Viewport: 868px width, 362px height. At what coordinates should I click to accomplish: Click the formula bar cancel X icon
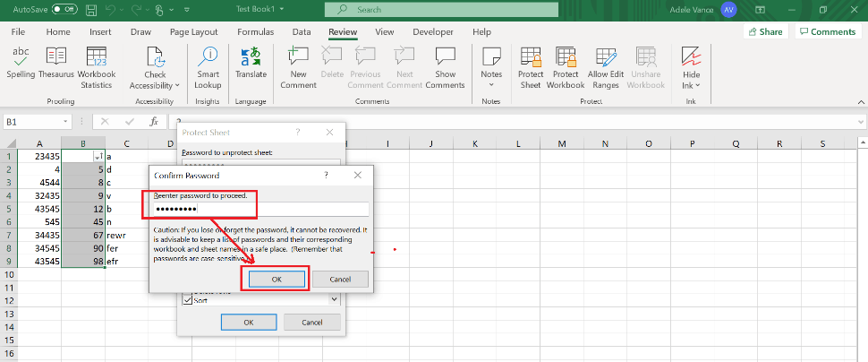tap(106, 121)
